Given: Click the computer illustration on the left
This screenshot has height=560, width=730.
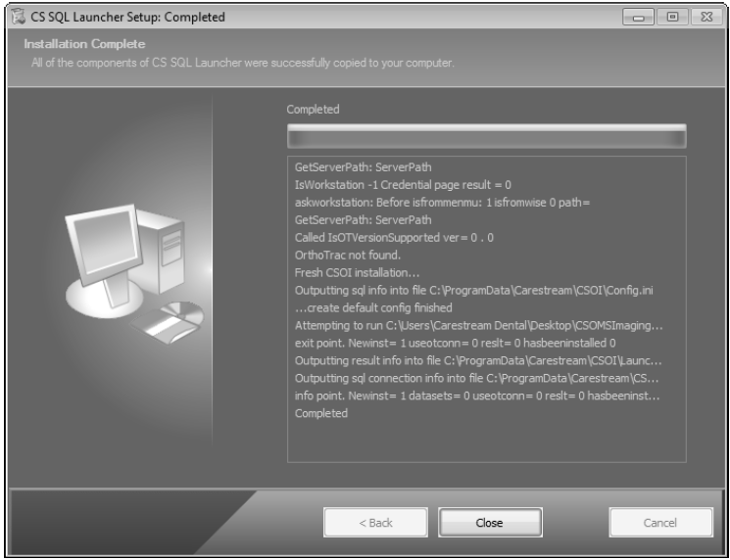Looking at the screenshot, I should tap(134, 273).
